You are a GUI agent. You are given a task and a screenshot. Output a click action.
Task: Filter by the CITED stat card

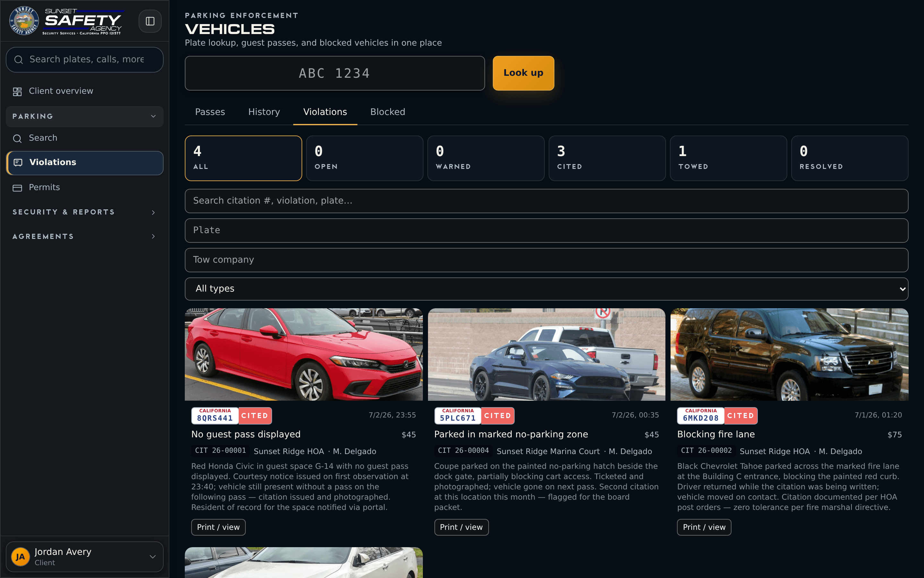tap(607, 158)
